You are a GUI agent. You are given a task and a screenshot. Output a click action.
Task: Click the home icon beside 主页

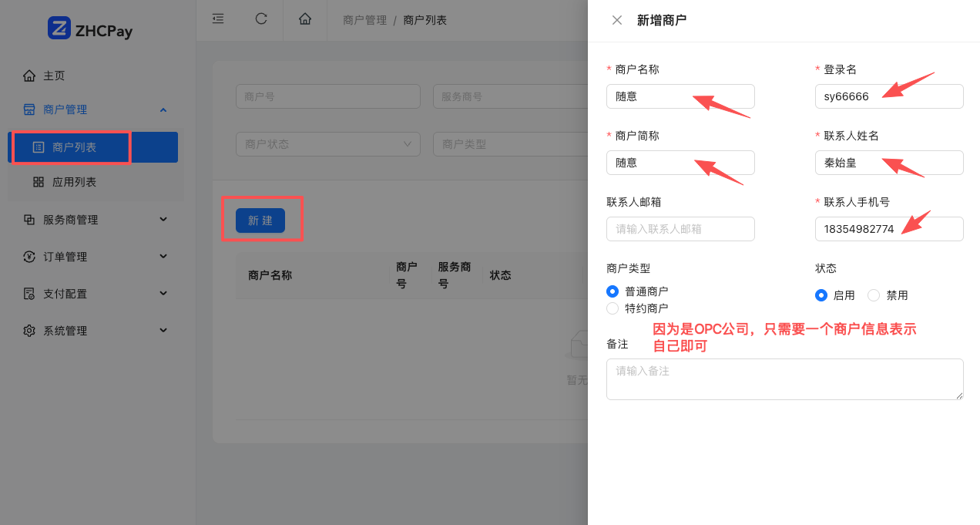click(29, 76)
